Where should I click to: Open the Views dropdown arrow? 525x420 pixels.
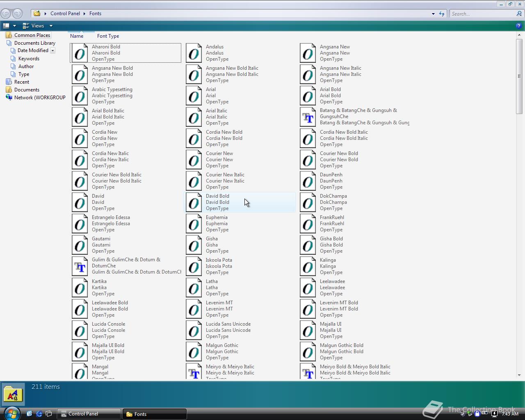[51, 26]
